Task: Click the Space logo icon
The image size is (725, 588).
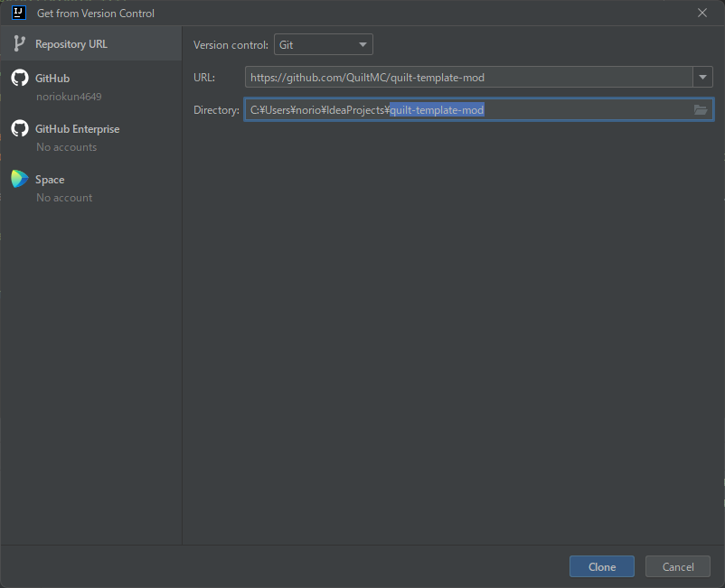Action: [x=20, y=179]
